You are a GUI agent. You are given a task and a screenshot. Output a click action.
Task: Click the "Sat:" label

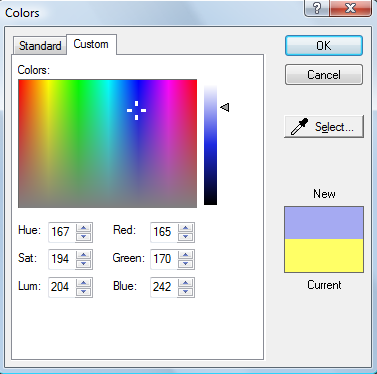(x=27, y=258)
